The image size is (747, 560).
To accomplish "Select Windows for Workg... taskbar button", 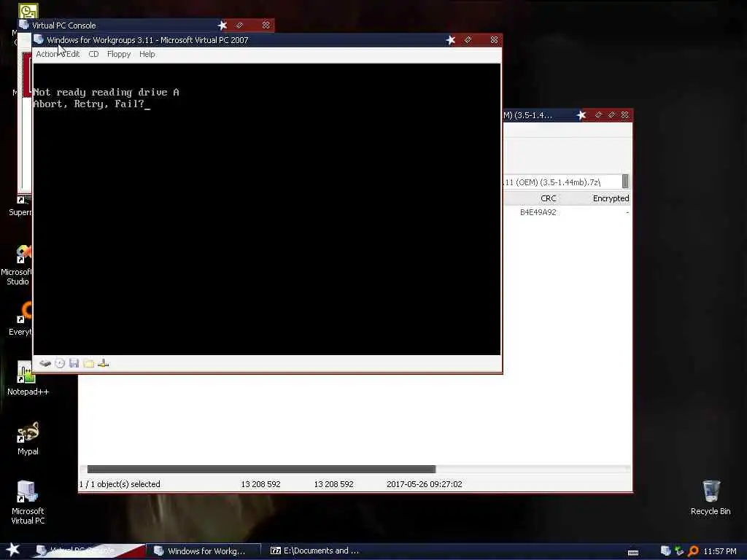I will [204, 551].
